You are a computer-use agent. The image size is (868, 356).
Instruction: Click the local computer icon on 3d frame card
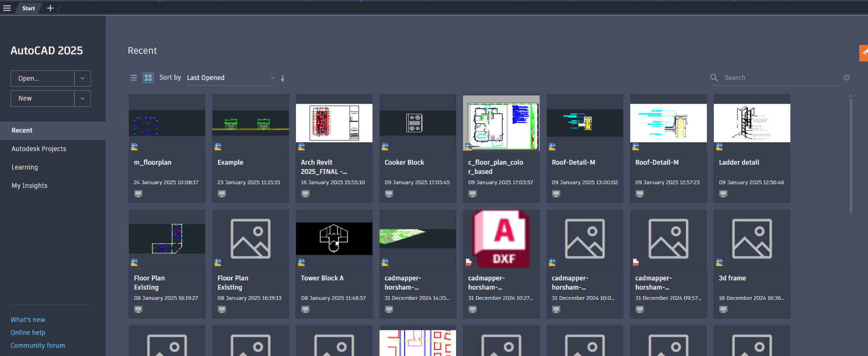723,309
